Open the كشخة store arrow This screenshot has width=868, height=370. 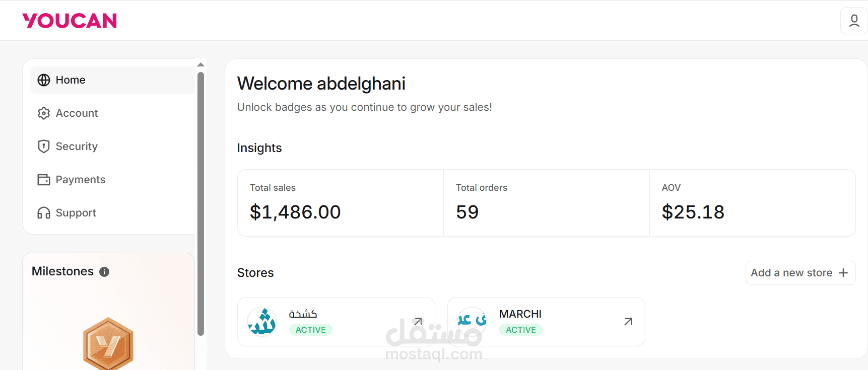click(418, 322)
